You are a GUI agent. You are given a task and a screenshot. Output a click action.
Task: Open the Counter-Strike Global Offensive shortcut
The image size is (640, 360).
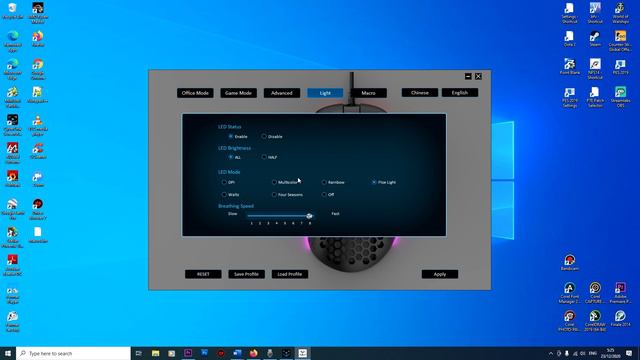tap(620, 40)
